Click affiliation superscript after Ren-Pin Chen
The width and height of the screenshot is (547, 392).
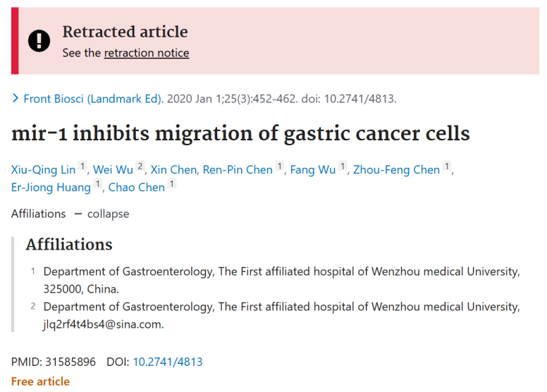[x=279, y=166]
